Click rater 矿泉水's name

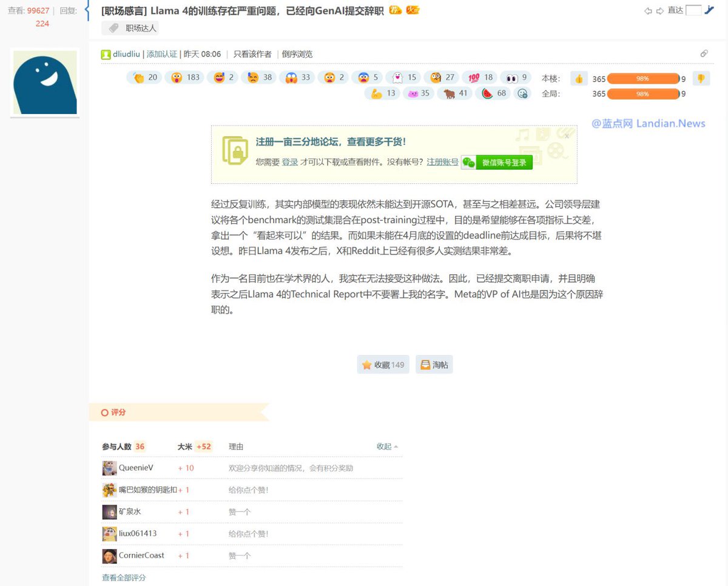130,511
